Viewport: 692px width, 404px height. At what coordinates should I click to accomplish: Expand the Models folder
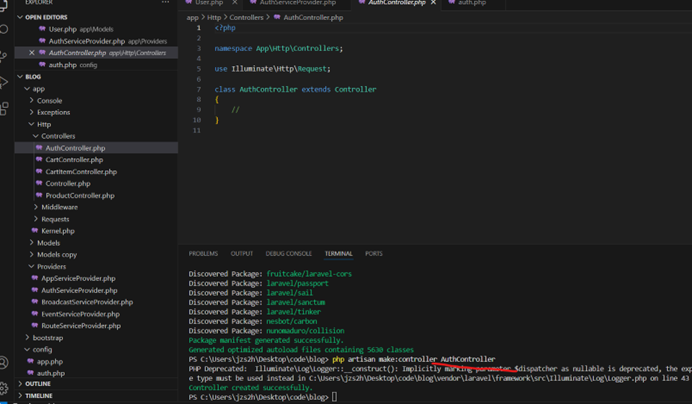coord(97,243)
